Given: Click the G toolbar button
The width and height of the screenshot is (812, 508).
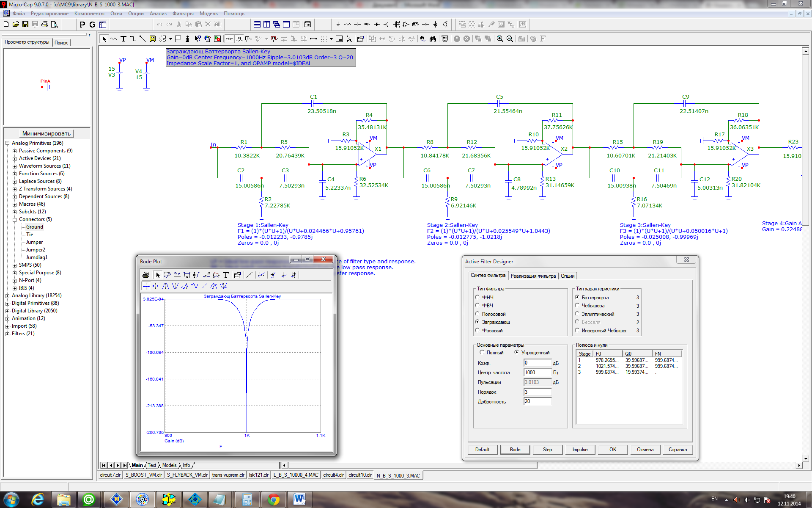Looking at the screenshot, I should (x=92, y=25).
